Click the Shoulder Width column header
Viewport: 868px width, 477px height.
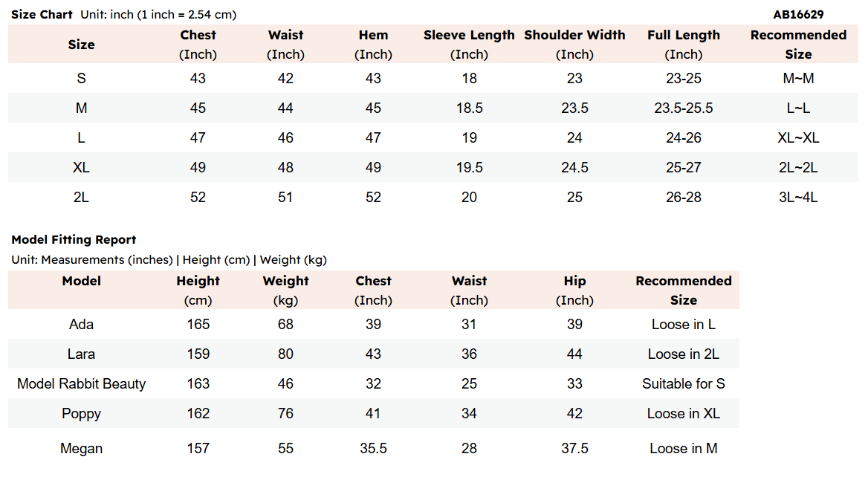pyautogui.click(x=574, y=45)
